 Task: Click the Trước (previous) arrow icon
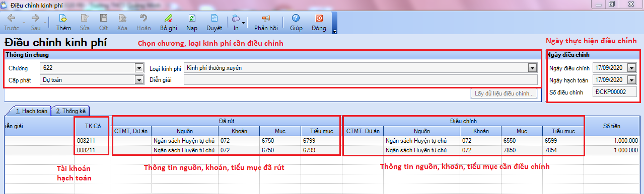11,18
